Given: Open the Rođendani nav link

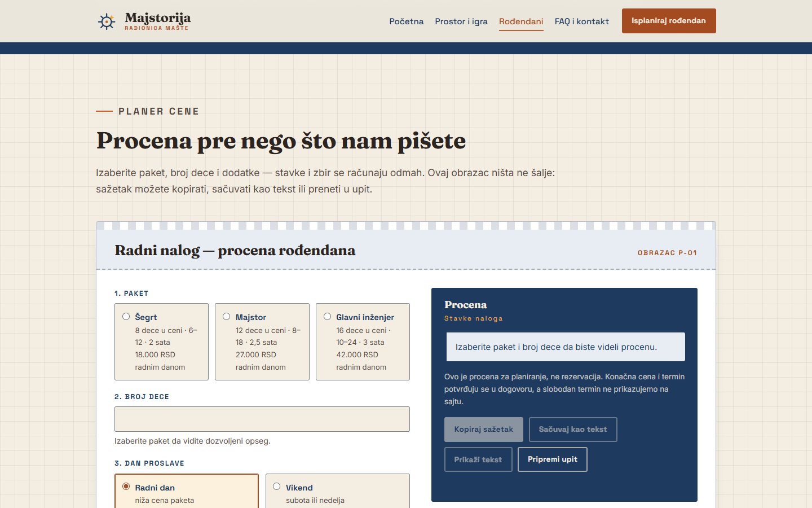Looking at the screenshot, I should [521, 21].
